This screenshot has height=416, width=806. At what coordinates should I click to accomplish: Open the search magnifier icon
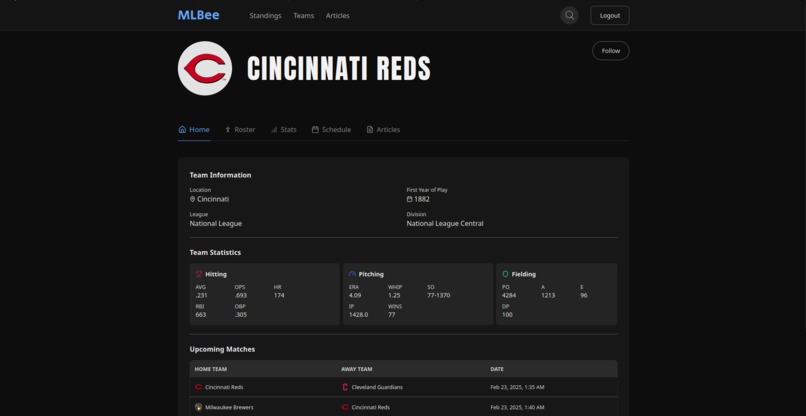click(569, 15)
